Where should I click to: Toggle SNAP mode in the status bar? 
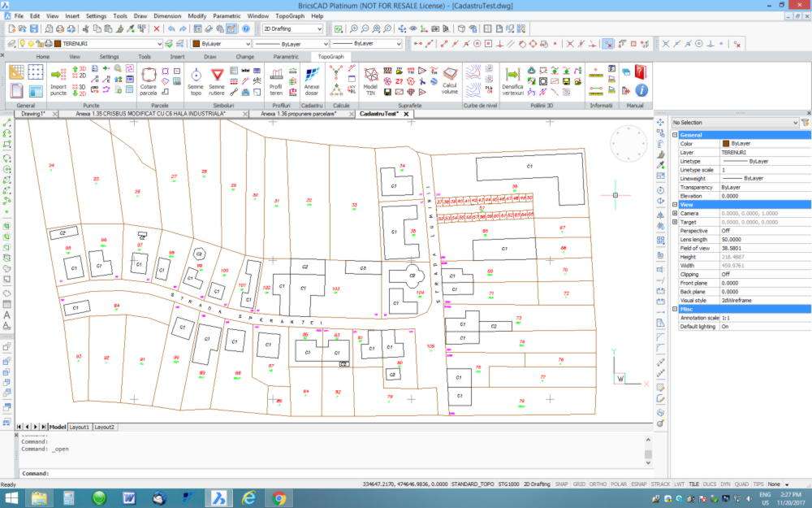point(560,484)
